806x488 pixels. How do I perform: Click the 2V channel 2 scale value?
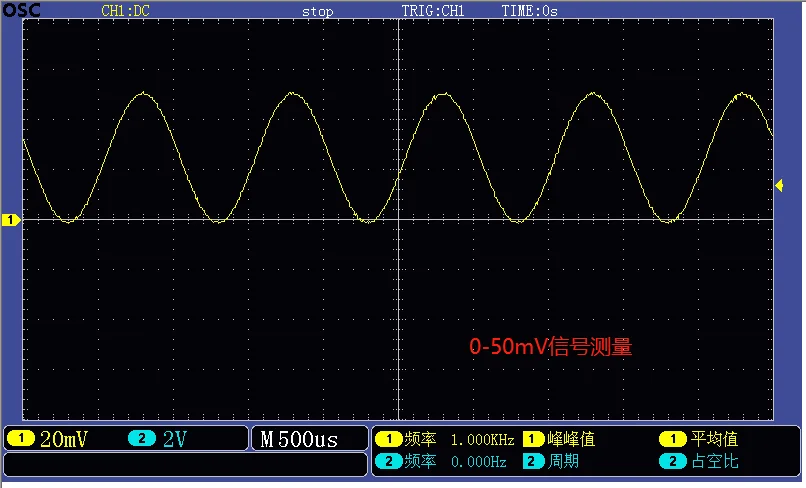(x=175, y=439)
